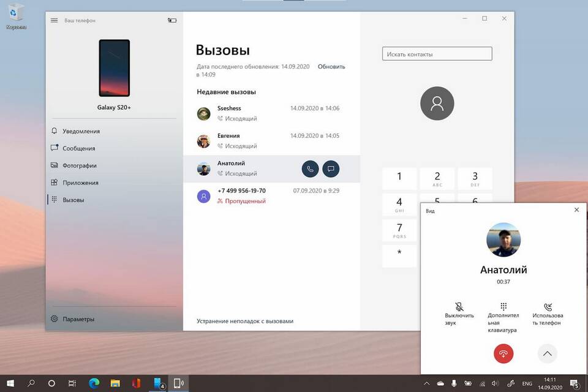The image size is (588, 392).
Task: Toggle mute with Выключить звук
Action: point(459,314)
